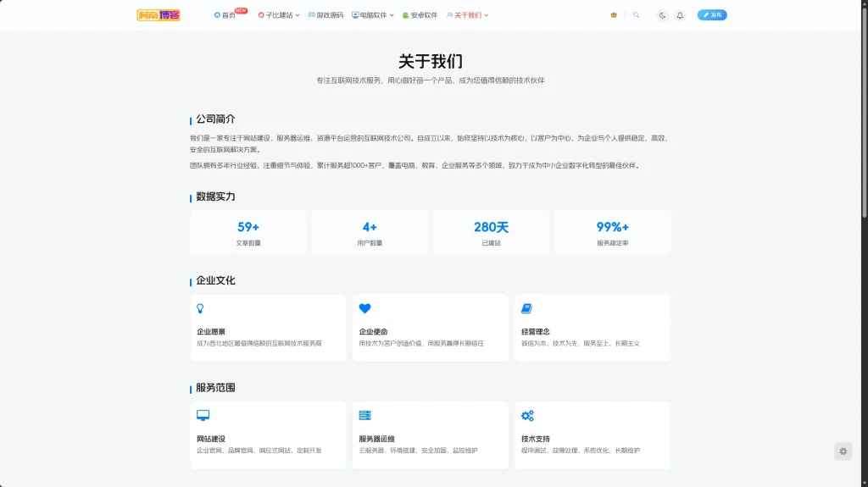Click the heart icon in 企业使命 card
This screenshot has width=868, height=487.
364,308
